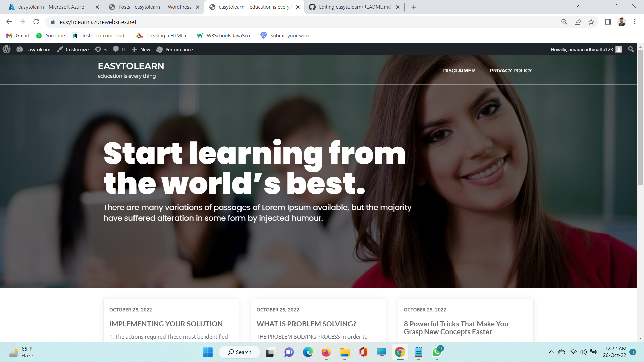
Task: Click the PRIVACY POLICY link
Action: (511, 70)
